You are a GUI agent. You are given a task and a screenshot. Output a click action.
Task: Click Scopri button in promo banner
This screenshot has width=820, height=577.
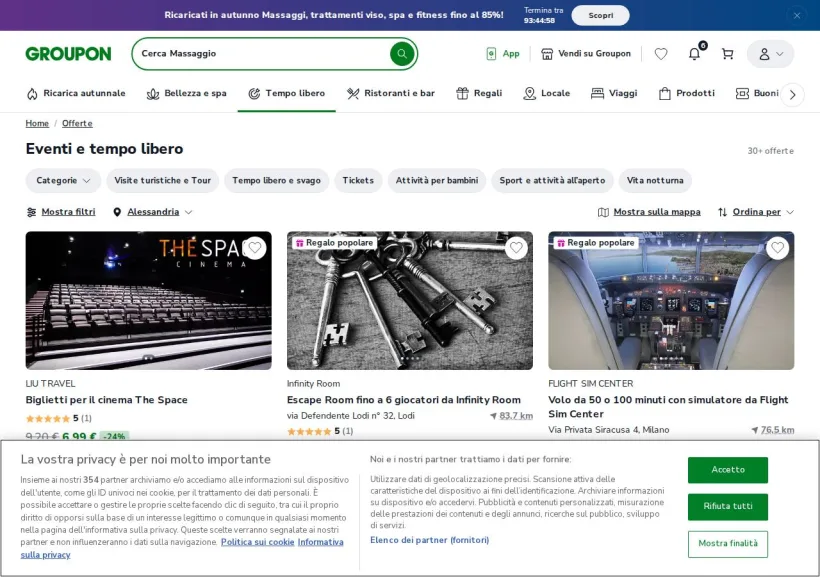pos(600,15)
